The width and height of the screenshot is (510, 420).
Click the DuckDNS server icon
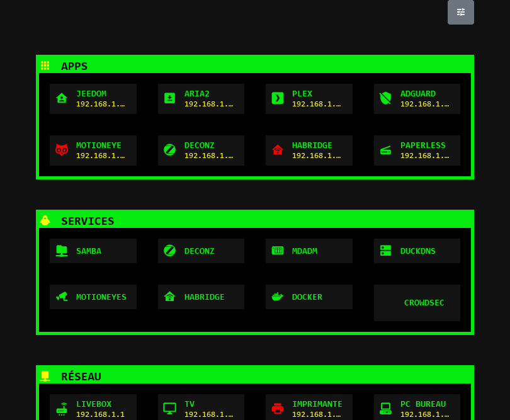[385, 251]
